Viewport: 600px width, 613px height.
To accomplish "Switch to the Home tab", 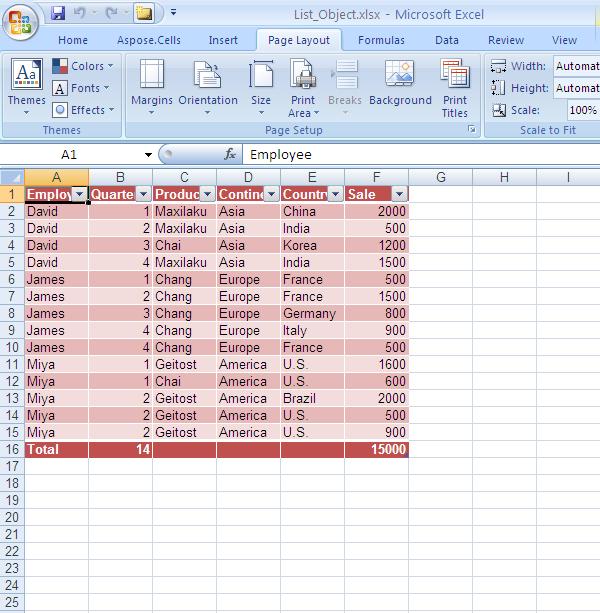I will point(73,40).
